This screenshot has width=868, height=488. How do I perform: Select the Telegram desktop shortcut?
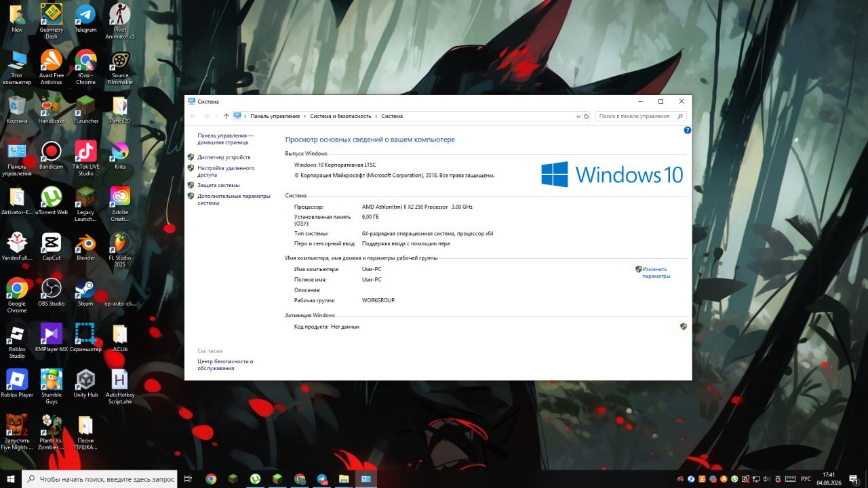[x=85, y=19]
